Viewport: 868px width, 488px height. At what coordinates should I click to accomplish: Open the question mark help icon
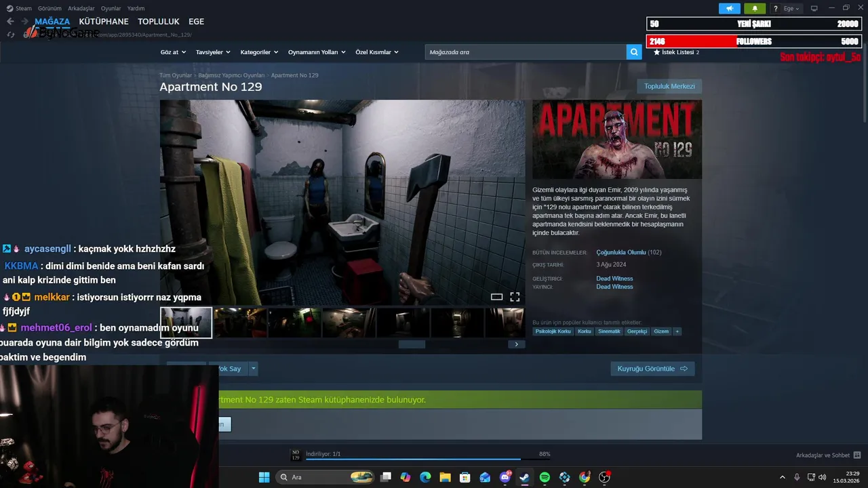coord(775,8)
